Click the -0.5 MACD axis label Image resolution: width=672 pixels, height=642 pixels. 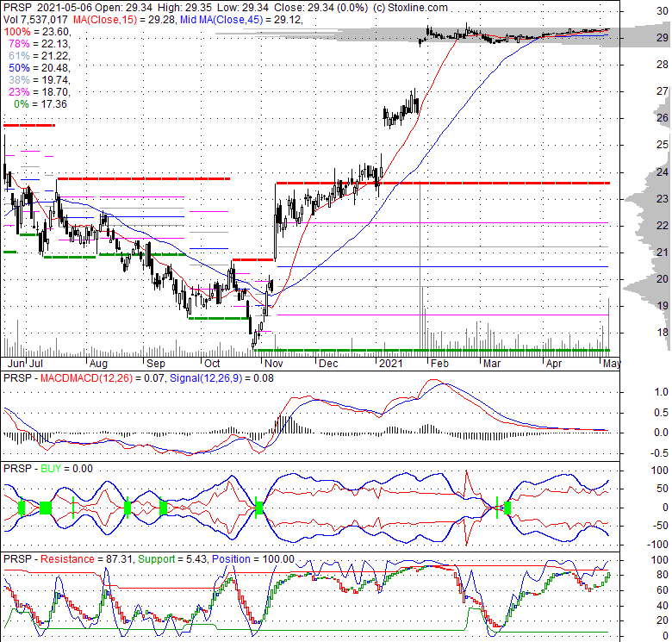coord(660,453)
